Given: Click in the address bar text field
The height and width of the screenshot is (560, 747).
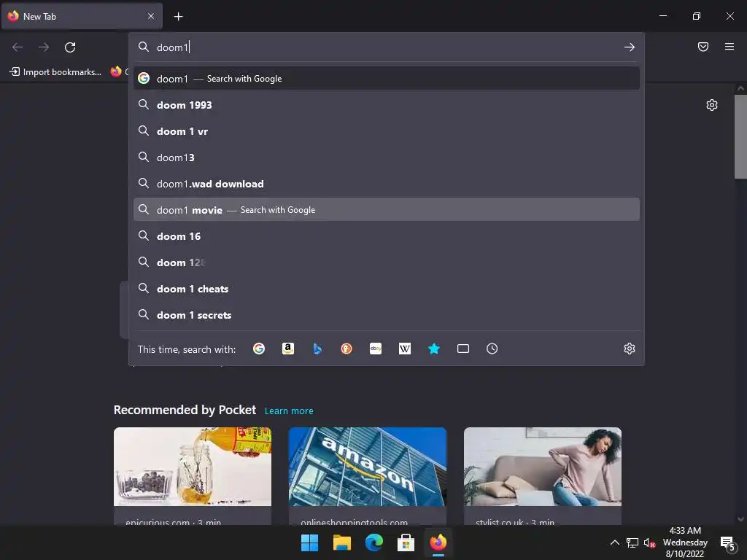Looking at the screenshot, I should point(386,47).
